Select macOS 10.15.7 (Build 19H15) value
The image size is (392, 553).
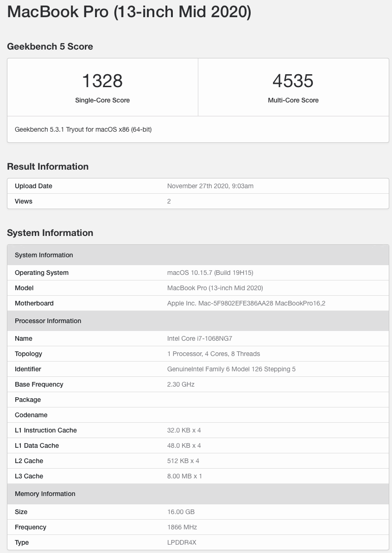pyautogui.click(x=210, y=273)
